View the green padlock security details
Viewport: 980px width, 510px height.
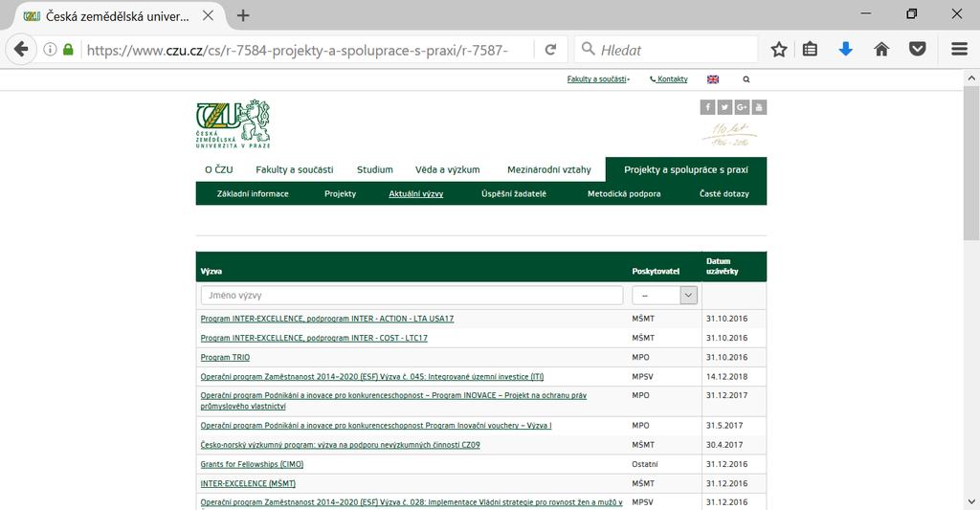tap(68, 50)
